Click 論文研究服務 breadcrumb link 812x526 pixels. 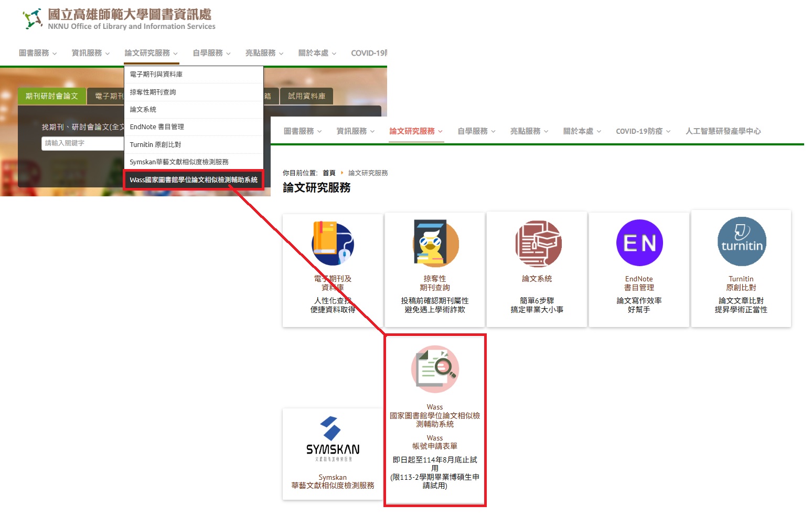coord(368,173)
